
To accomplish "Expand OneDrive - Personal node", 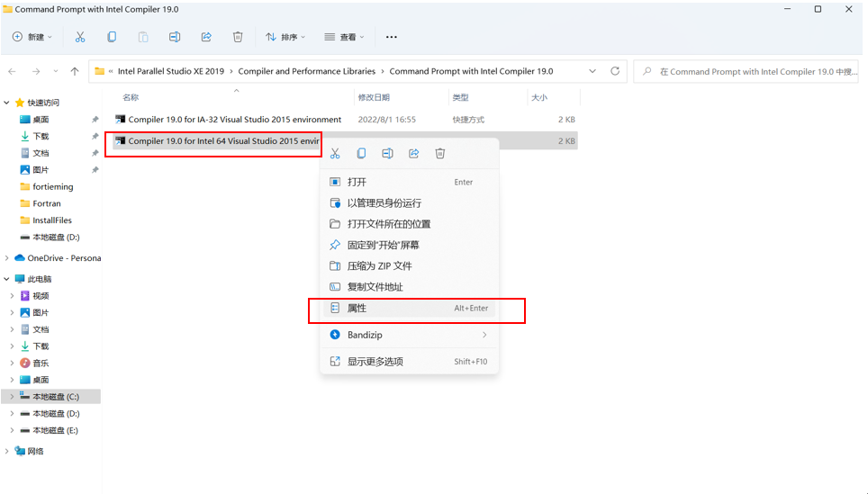I will click(6, 258).
